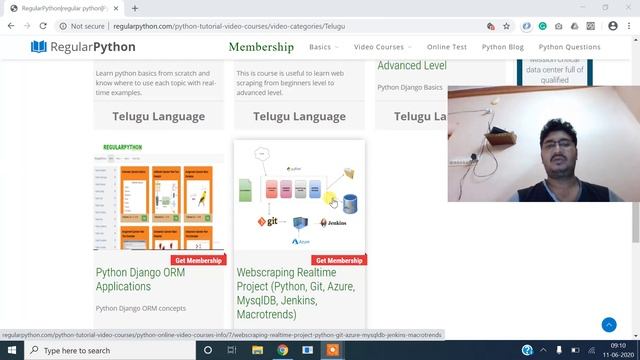Click Telugu Language under python basics card
This screenshot has height=360, width=640.
(x=159, y=116)
